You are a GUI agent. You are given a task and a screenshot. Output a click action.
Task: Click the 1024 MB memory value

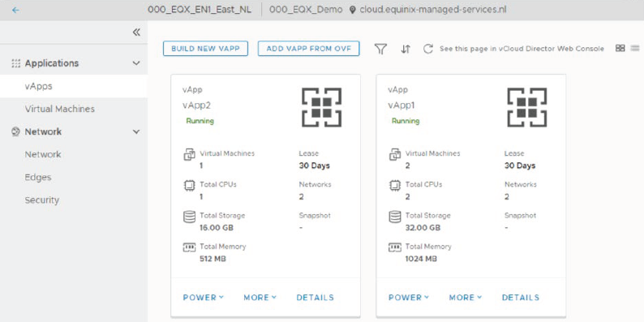point(421,259)
